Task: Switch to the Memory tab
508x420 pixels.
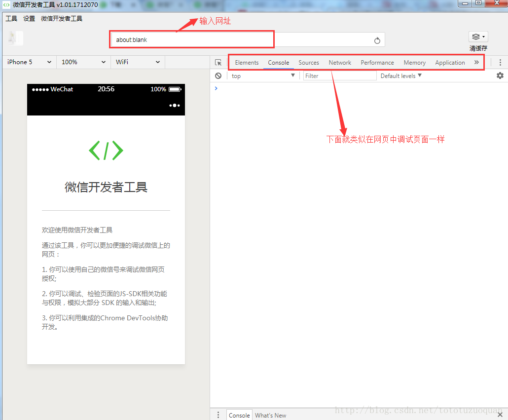Action: [415, 63]
